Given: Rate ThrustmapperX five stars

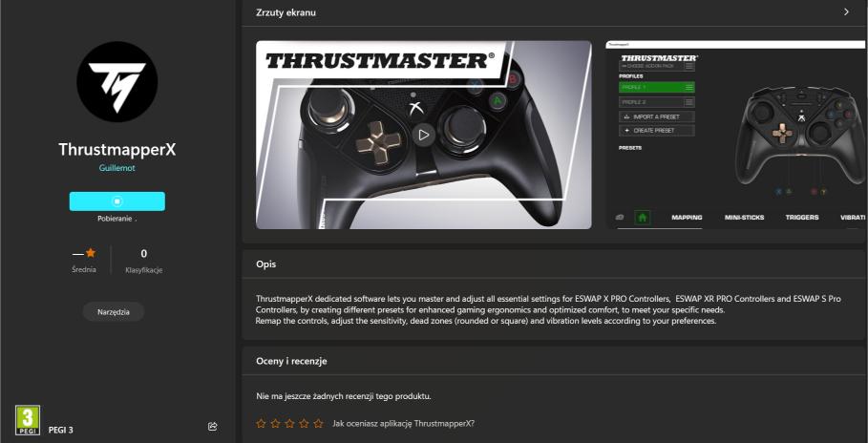Looking at the screenshot, I should 318,424.
